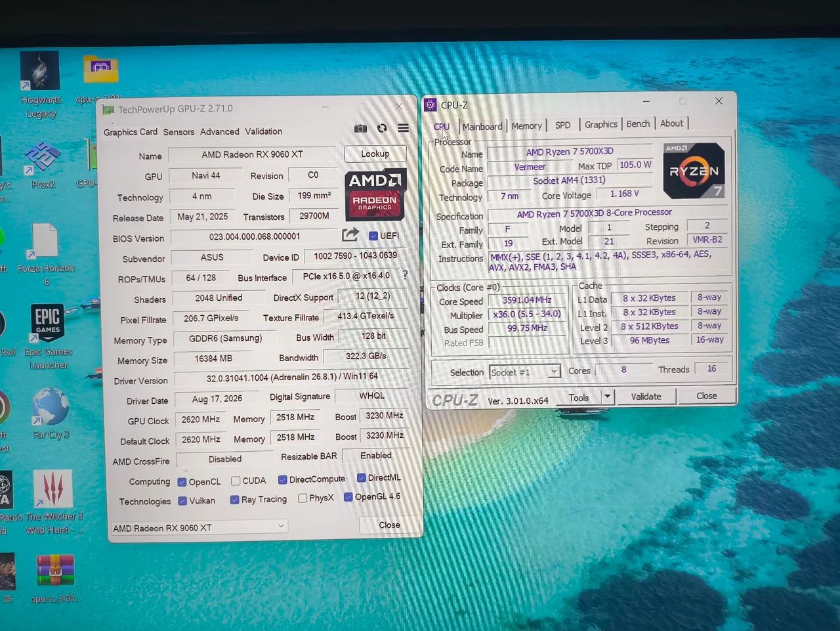Switch to the About tab in CPU-Z

click(671, 123)
